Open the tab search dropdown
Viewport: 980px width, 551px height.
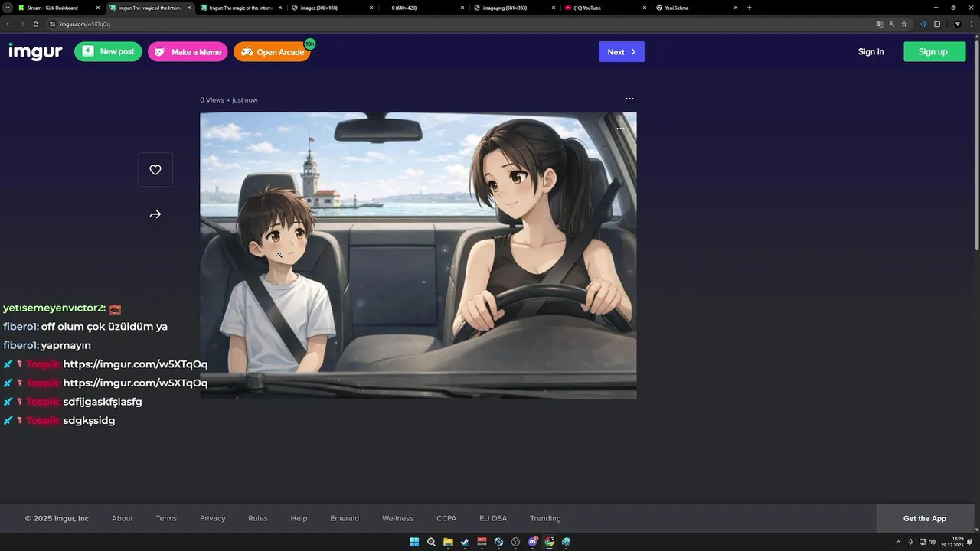click(8, 8)
